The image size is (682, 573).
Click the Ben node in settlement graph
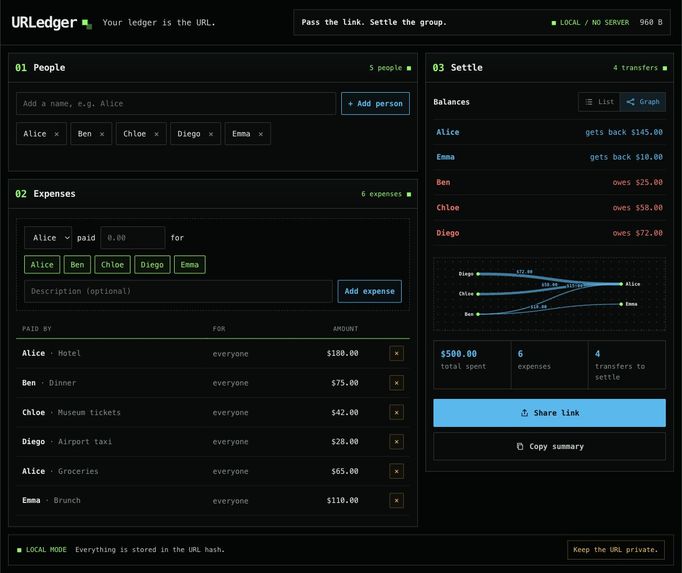click(x=478, y=314)
